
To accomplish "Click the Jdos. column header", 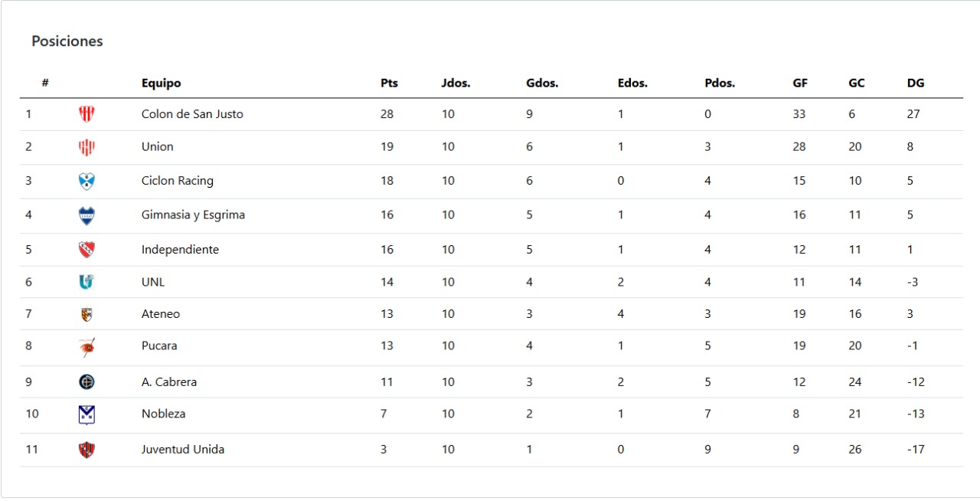I will pyautogui.click(x=456, y=83).
